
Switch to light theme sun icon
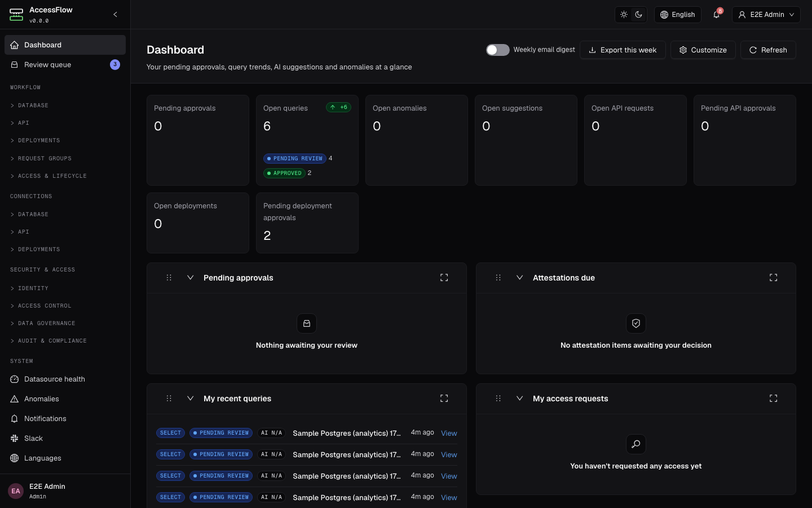(624, 15)
